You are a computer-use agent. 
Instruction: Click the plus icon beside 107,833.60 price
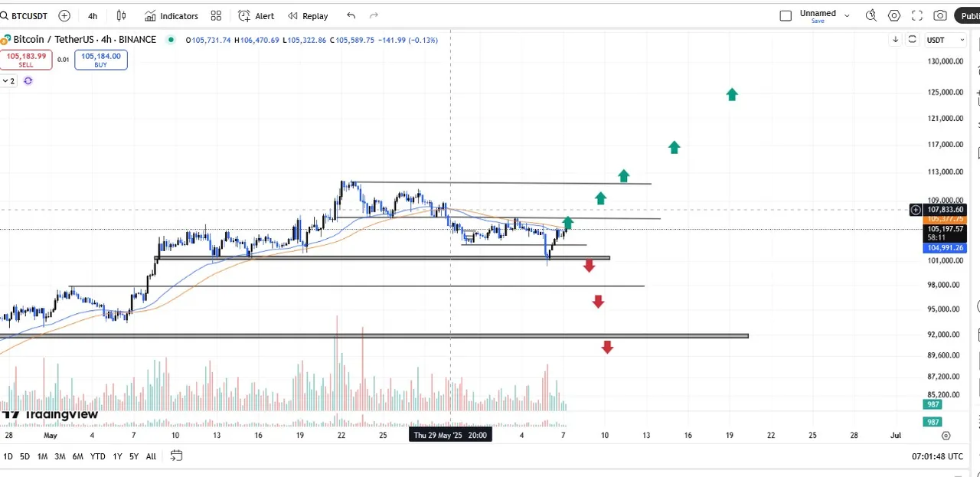pos(915,210)
